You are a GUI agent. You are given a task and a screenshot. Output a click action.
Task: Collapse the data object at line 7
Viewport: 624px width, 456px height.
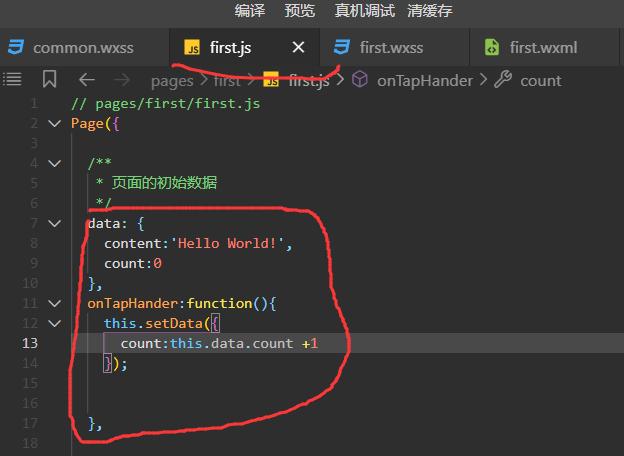[55, 224]
